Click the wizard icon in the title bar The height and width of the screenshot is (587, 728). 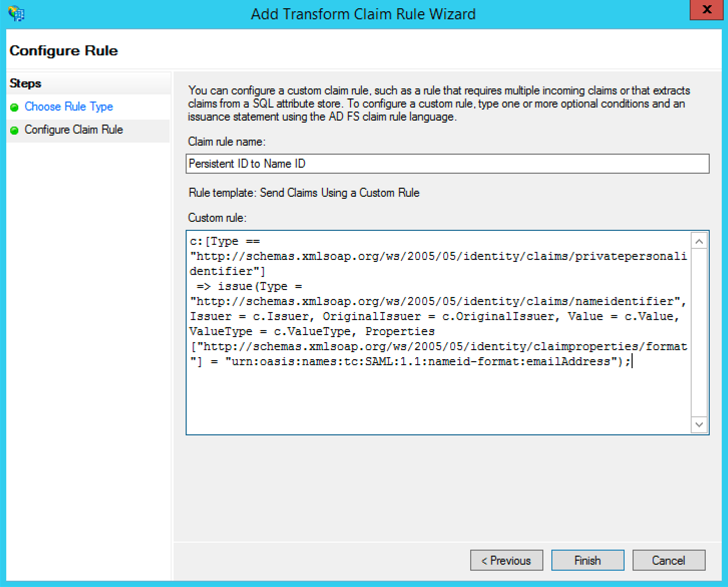click(15, 14)
